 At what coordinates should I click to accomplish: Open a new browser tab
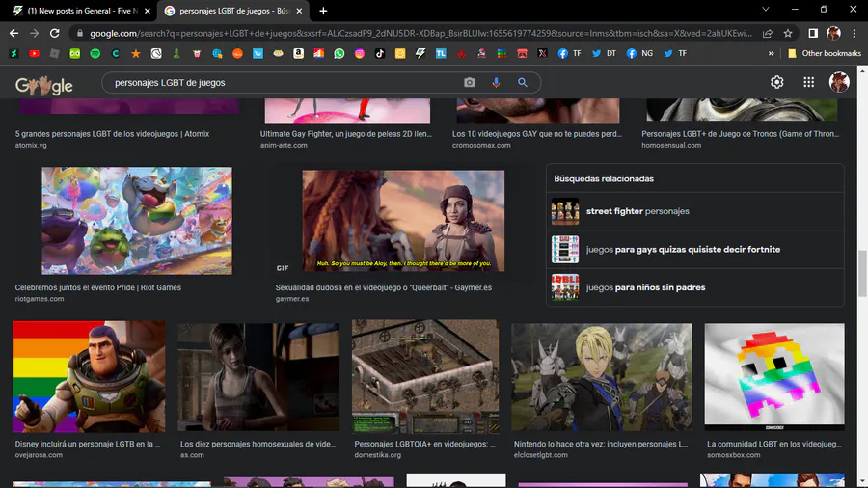click(323, 11)
